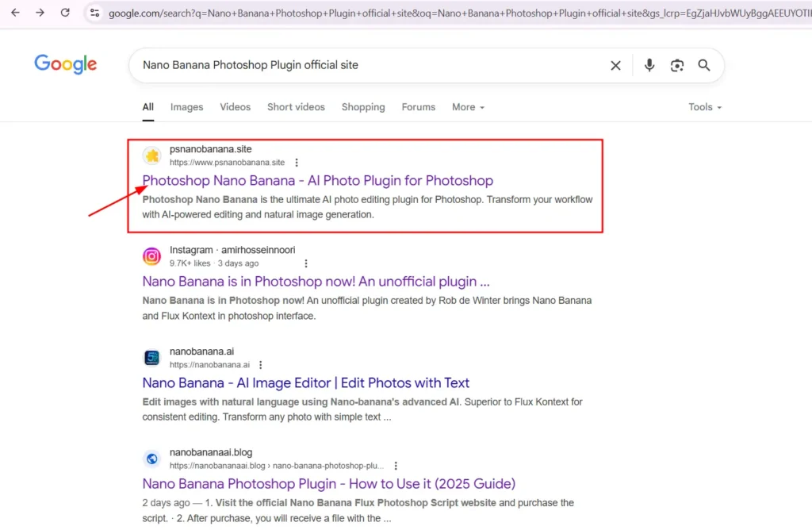
Task: Click the nanobanana.ai site name
Action: coord(201,351)
